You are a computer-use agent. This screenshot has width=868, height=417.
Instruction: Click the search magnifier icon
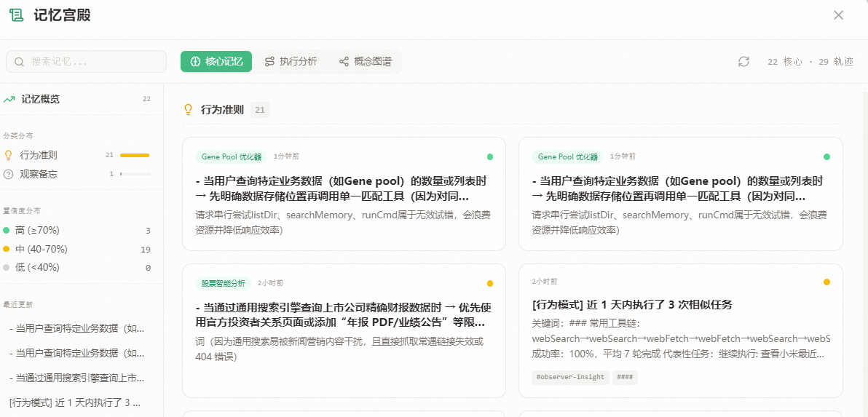(x=20, y=62)
